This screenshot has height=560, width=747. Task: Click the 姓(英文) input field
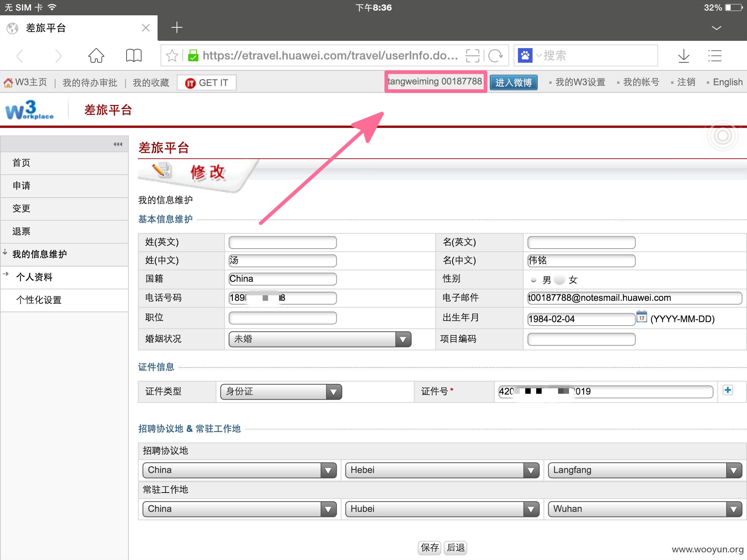(283, 242)
